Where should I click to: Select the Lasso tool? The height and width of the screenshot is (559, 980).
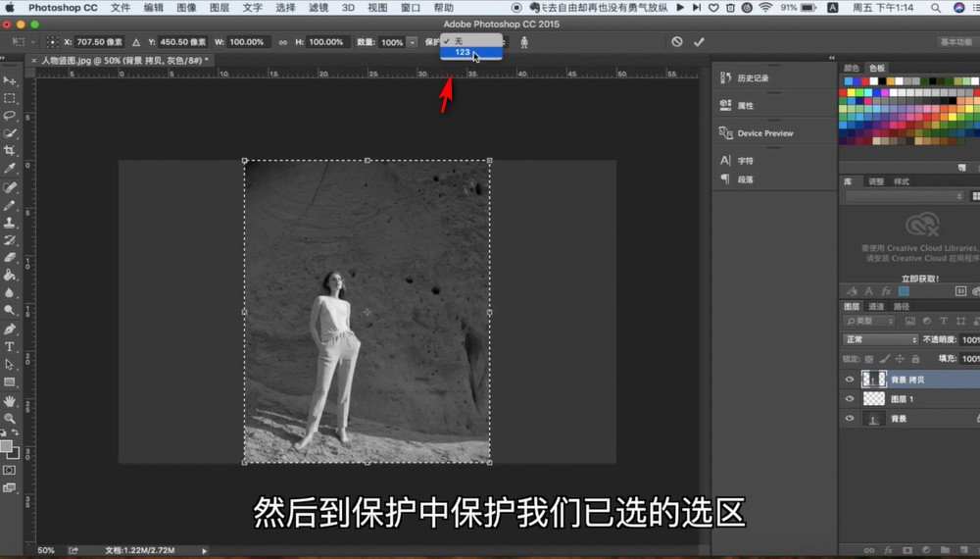point(10,116)
